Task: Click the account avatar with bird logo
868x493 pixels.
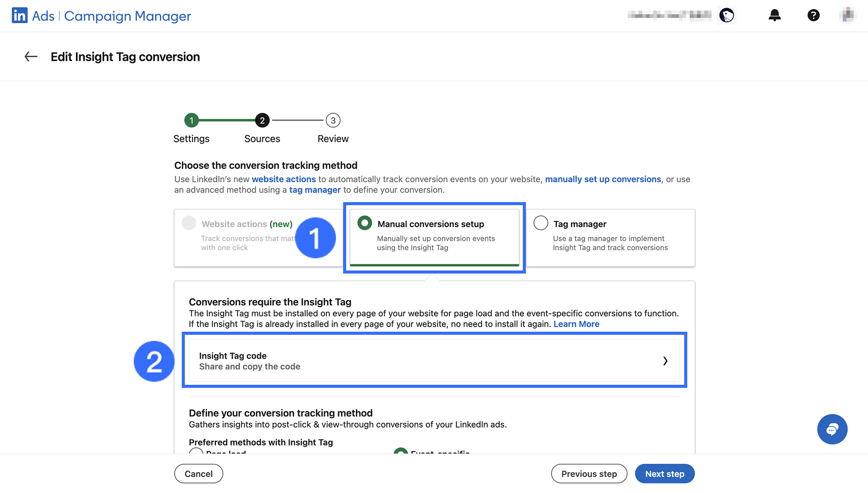Action: [727, 15]
